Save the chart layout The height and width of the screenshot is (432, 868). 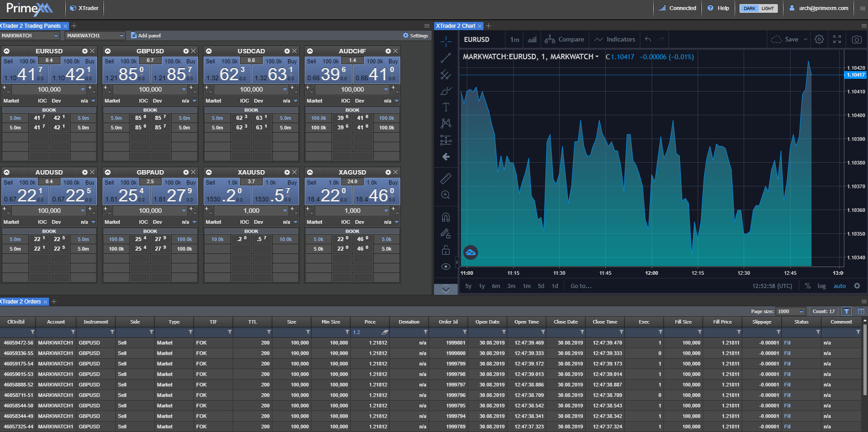[x=785, y=40]
